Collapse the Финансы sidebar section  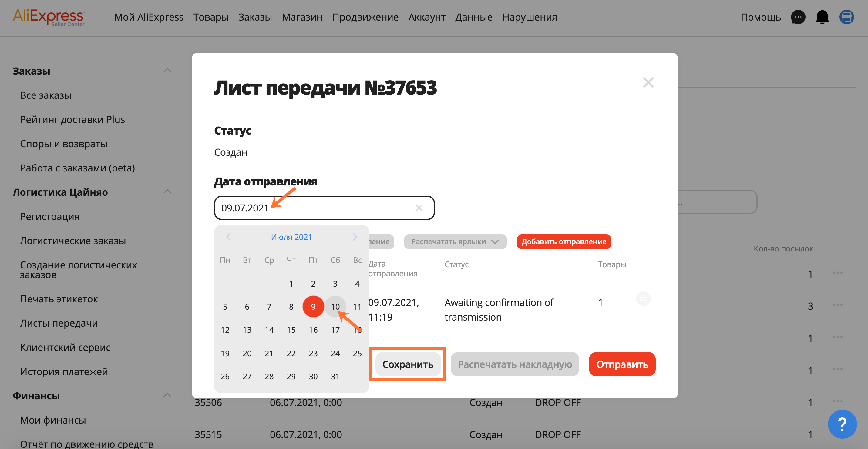[167, 395]
